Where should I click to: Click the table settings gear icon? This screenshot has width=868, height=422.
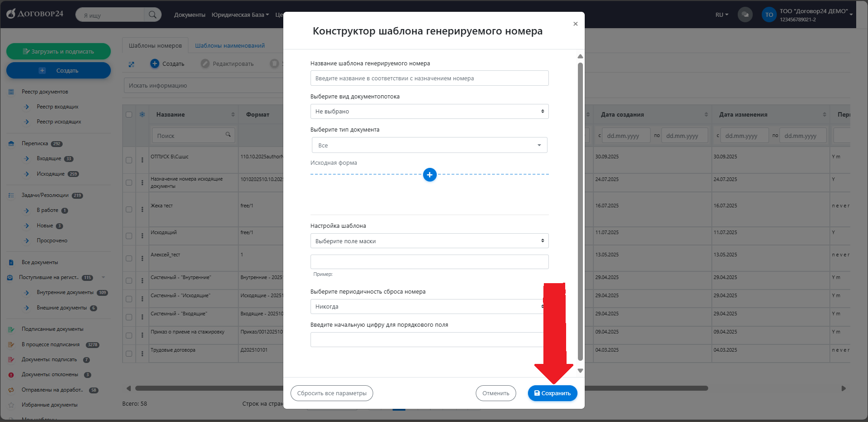[x=142, y=114]
